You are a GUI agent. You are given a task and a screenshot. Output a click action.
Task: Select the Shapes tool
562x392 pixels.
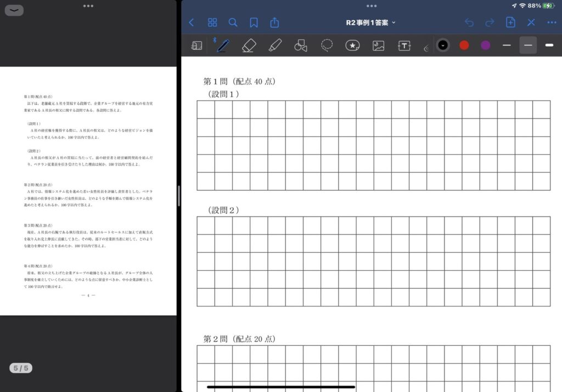coord(300,46)
